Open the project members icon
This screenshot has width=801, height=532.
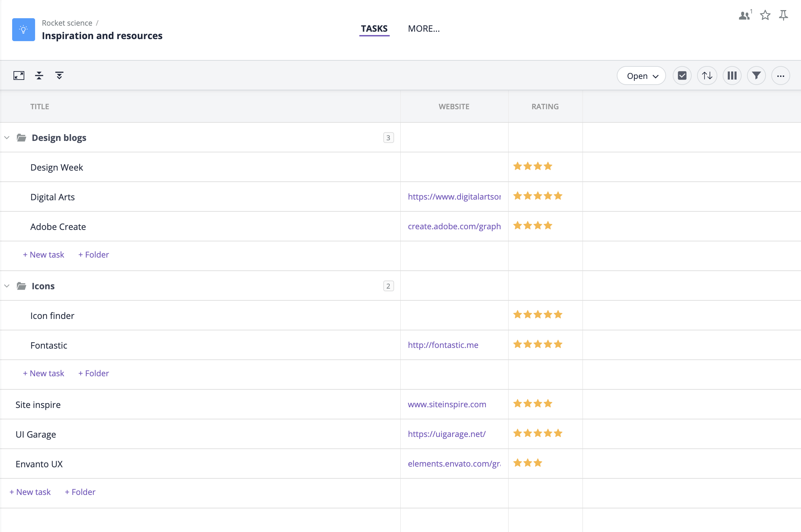[x=745, y=15]
